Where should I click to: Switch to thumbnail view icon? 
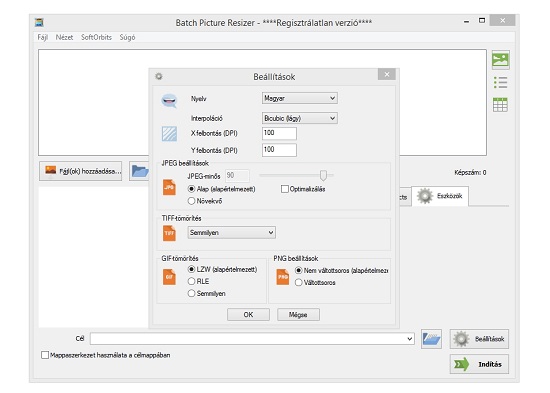click(500, 60)
